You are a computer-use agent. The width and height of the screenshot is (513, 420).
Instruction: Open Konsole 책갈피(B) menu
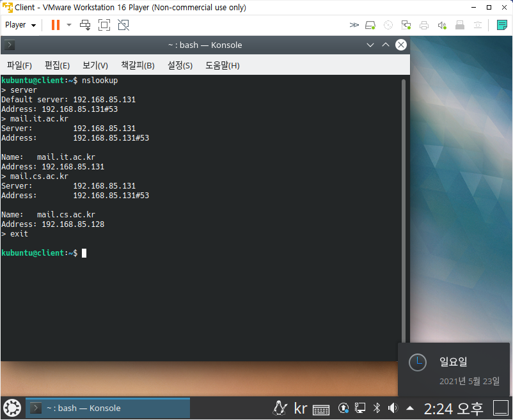138,65
